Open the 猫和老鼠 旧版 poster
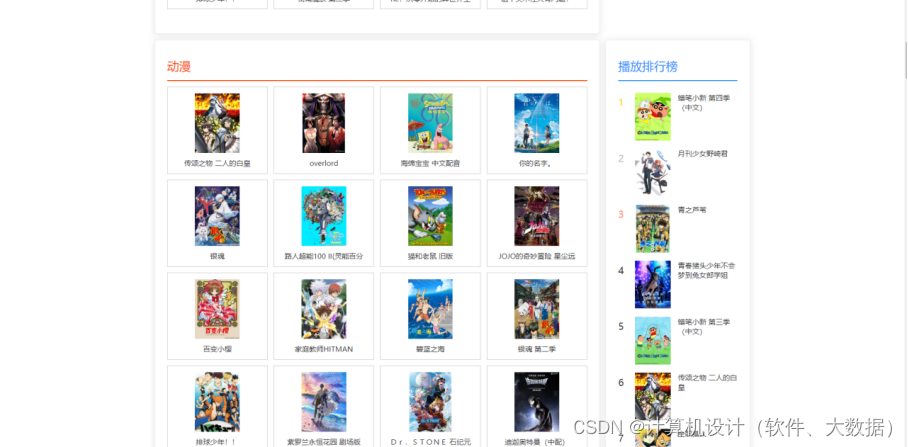This screenshot has height=447, width=908. pyautogui.click(x=430, y=216)
